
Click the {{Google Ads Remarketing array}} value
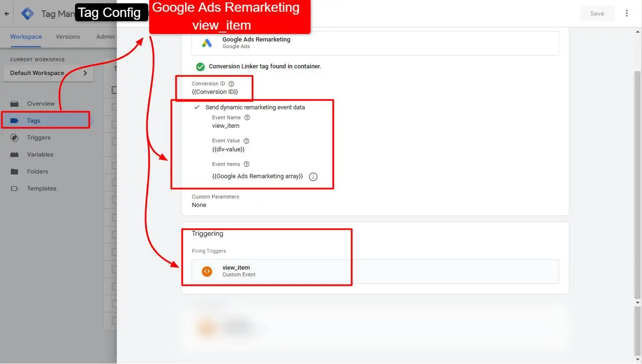click(x=258, y=176)
